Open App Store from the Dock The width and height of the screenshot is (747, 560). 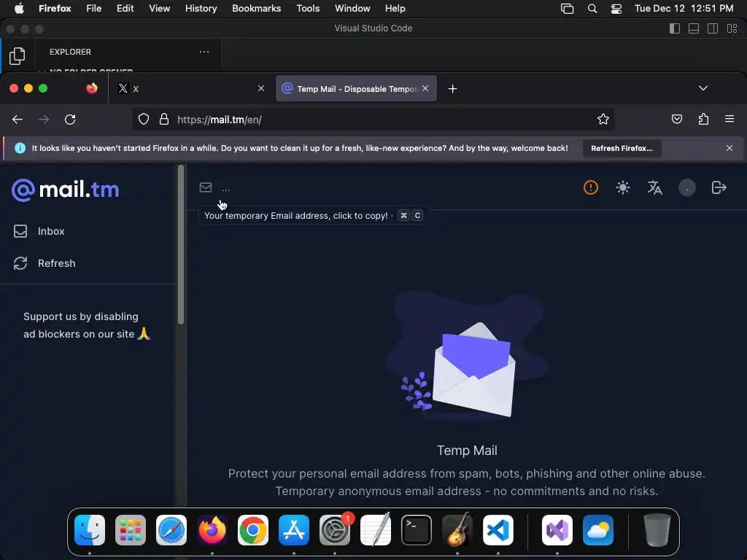(x=294, y=530)
